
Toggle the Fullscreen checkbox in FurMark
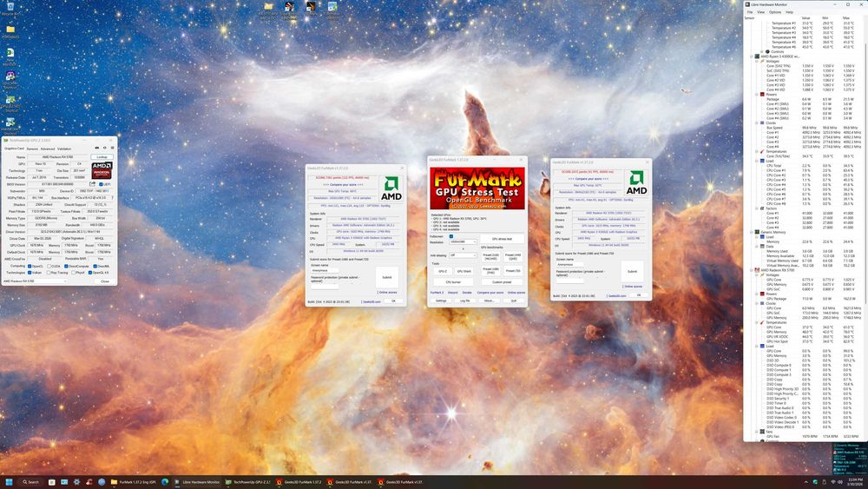(x=451, y=236)
